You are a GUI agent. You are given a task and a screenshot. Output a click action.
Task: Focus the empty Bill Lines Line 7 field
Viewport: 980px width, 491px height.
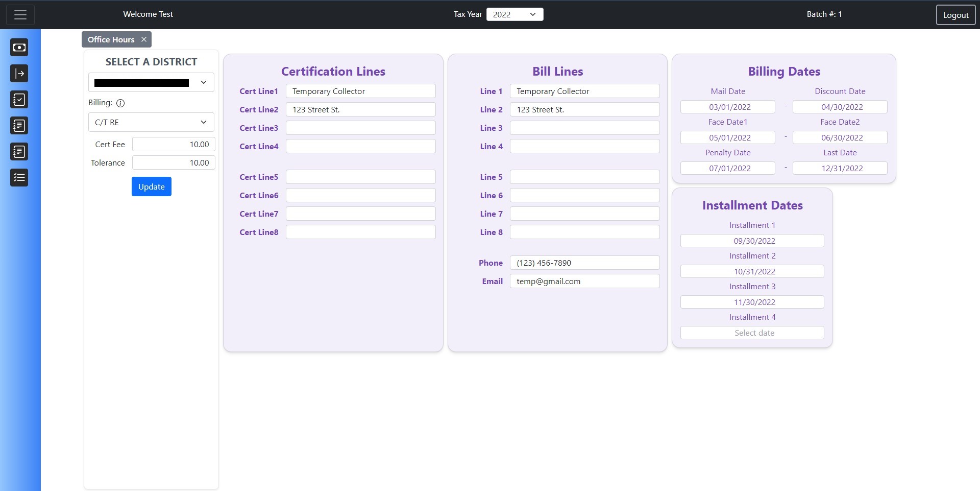[585, 214]
